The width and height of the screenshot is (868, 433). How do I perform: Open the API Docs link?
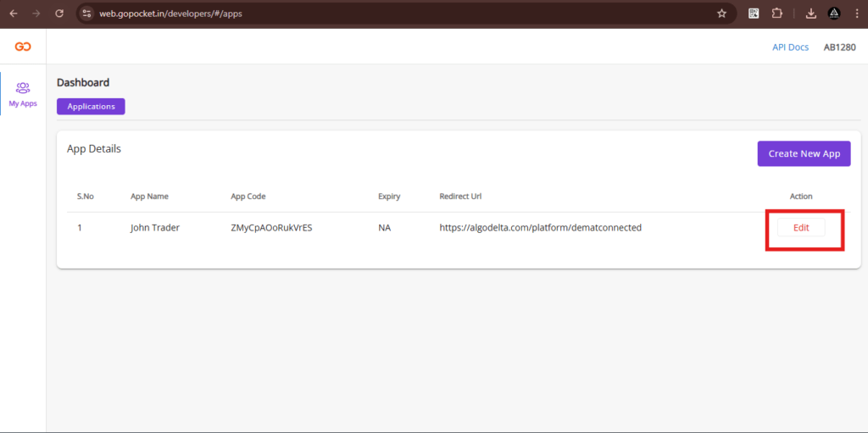click(x=790, y=47)
